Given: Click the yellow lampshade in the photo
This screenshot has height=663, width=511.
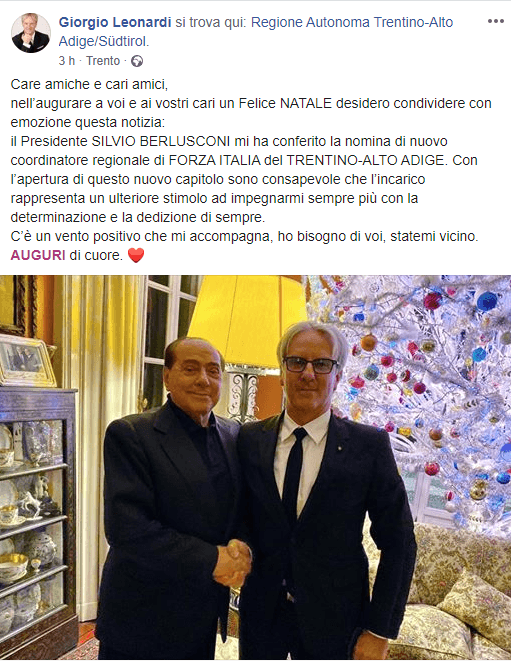Looking at the screenshot, I should pos(247,321).
